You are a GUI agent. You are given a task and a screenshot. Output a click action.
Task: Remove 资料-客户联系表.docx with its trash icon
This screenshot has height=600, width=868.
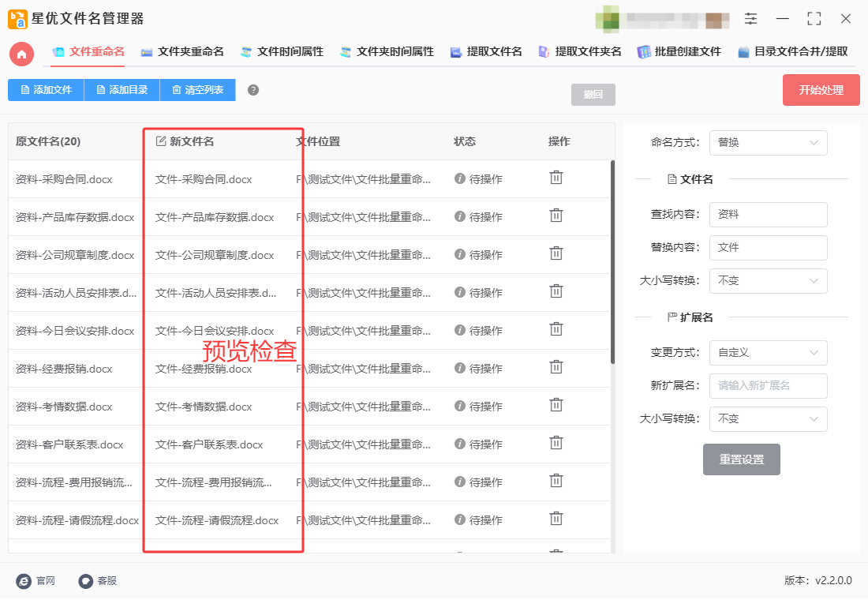[556, 443]
